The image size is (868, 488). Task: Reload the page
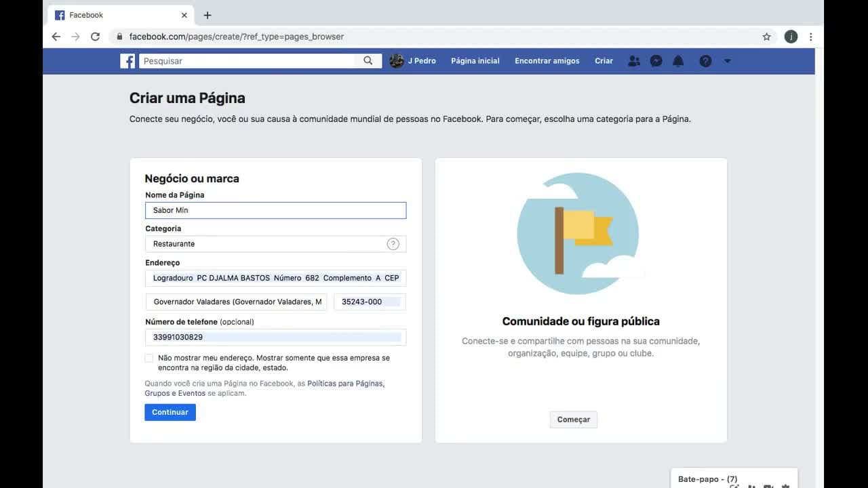coord(95,37)
